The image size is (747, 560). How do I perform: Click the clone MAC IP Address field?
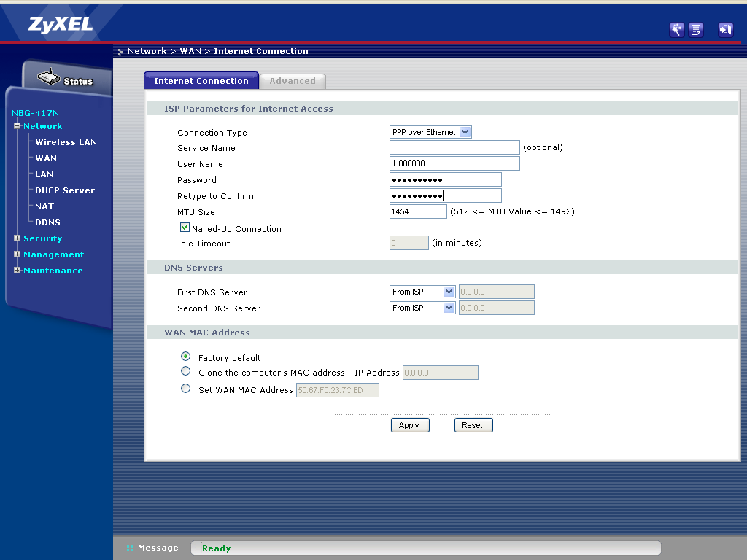pyautogui.click(x=440, y=373)
